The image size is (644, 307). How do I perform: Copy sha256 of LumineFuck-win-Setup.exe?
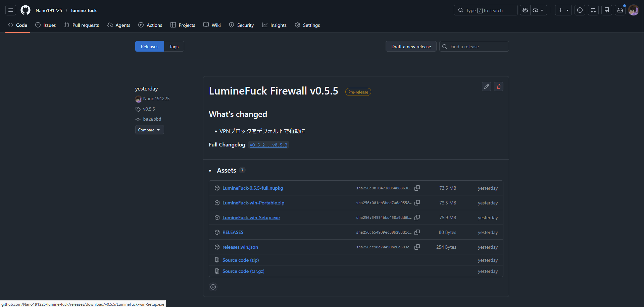[x=417, y=218]
